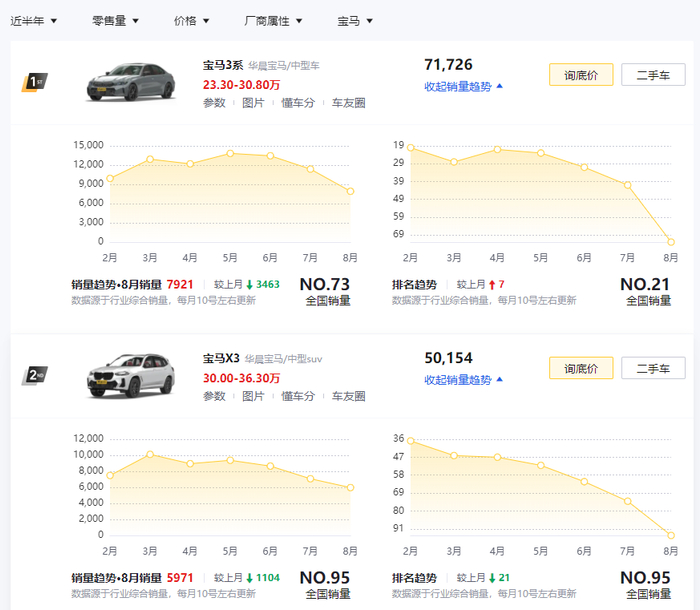Click 询底价 button for 宝马3系
The width and height of the screenshot is (700, 610).
[581, 75]
